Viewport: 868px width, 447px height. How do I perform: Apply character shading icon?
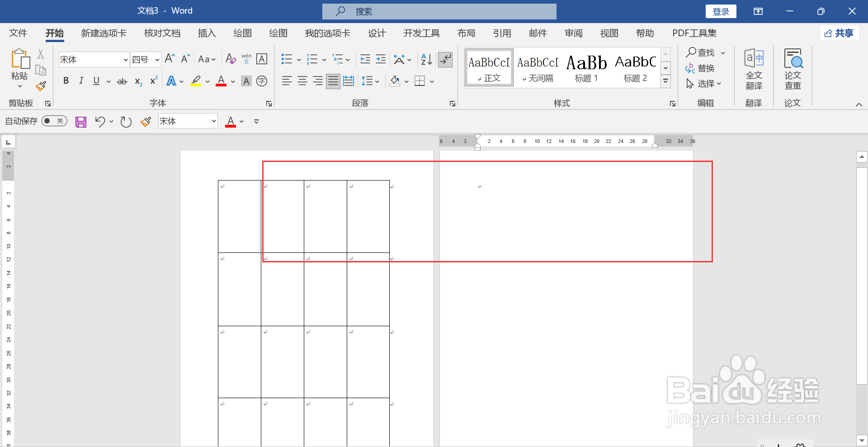[246, 81]
